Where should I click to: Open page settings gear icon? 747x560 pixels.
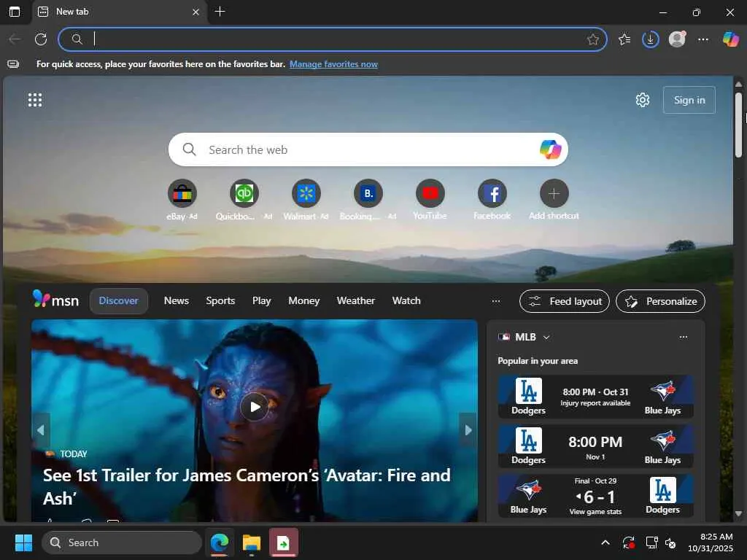pyautogui.click(x=643, y=100)
